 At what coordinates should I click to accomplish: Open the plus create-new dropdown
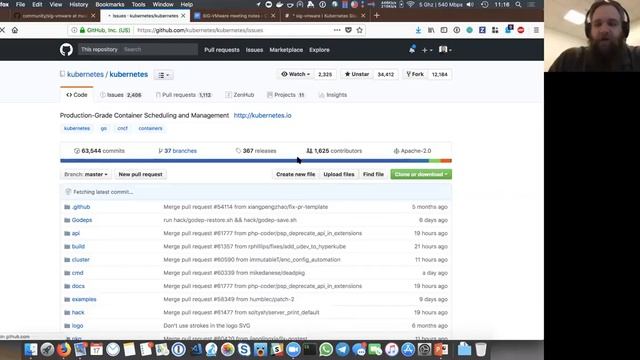(x=427, y=50)
